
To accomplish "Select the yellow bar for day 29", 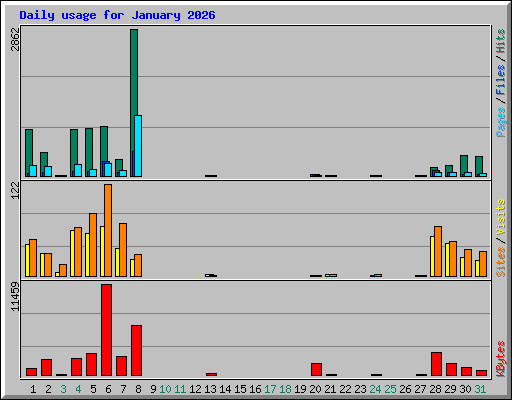I will 447,260.
